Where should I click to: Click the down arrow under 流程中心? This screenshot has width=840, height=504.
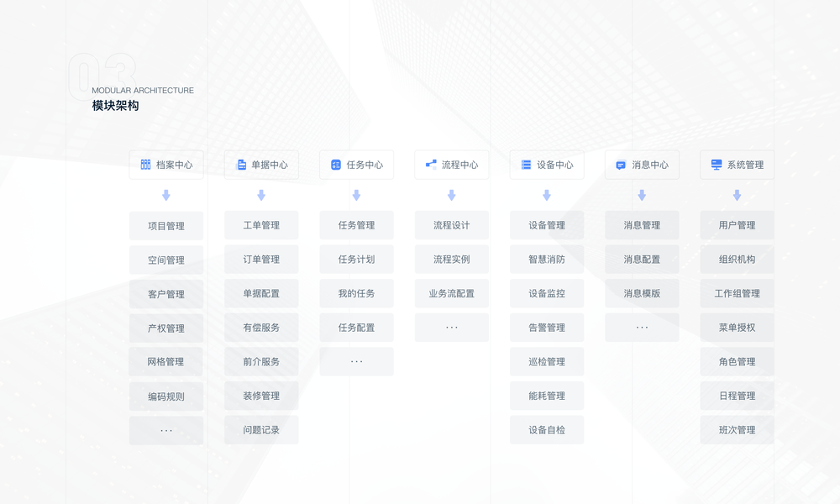[452, 196]
